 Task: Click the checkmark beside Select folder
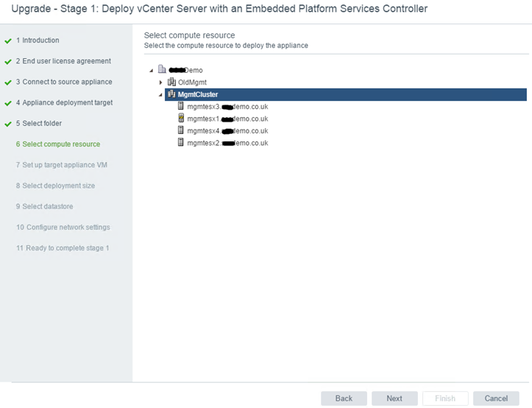coord(8,124)
